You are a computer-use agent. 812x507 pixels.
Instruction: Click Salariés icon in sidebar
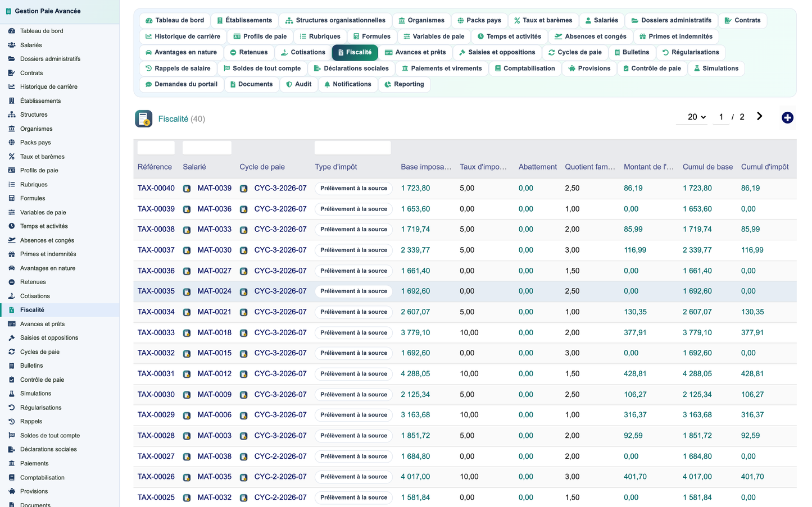pyautogui.click(x=12, y=45)
